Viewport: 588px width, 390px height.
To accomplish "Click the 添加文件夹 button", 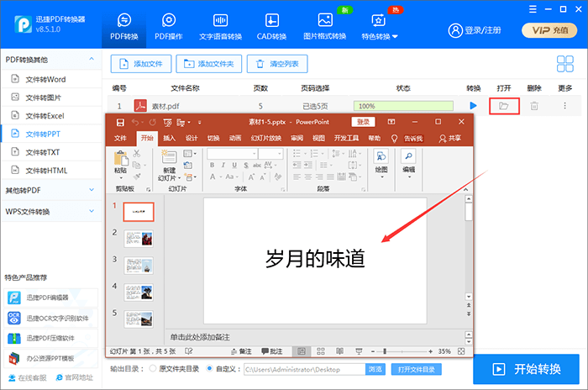I will [209, 64].
